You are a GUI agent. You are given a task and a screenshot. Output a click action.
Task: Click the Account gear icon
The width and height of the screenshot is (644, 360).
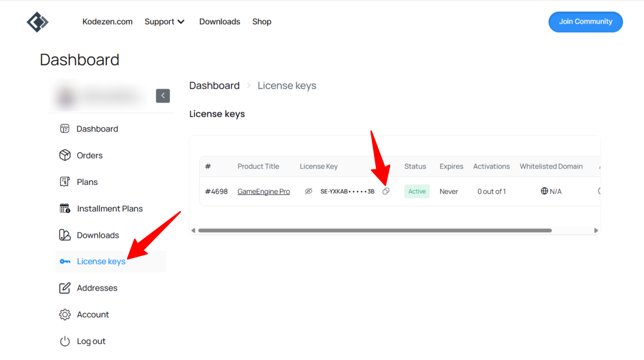pos(65,315)
